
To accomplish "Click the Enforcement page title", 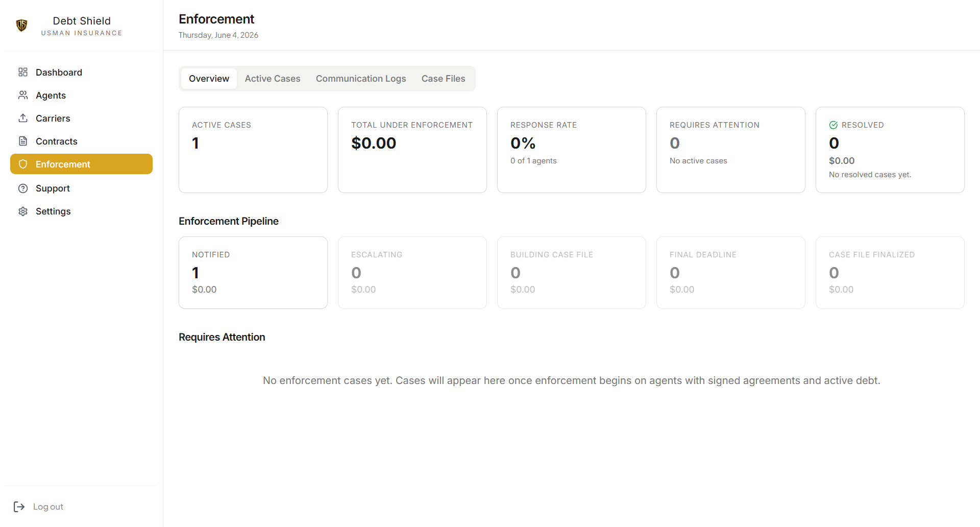I will click(216, 19).
